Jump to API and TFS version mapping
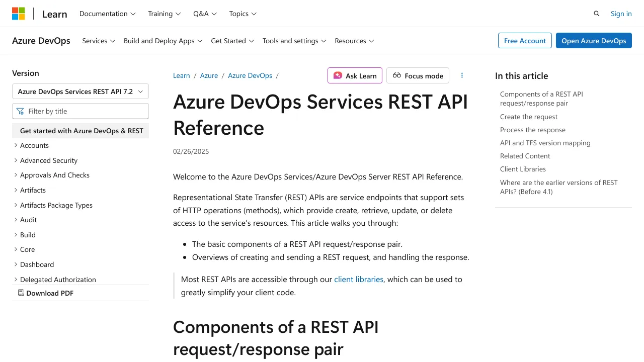This screenshot has width=644, height=362. 545,143
